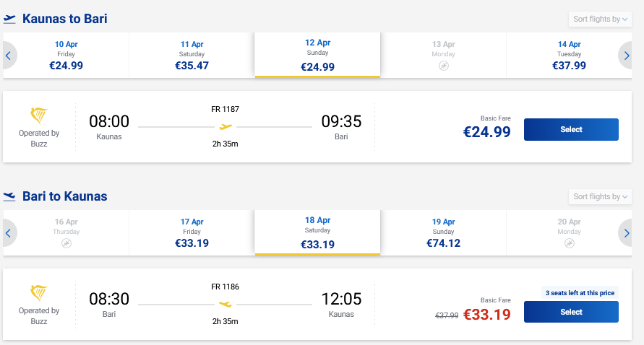Screen dimensions: 644x345
Task: Show later return dates with right arrow
Action: click(x=626, y=232)
